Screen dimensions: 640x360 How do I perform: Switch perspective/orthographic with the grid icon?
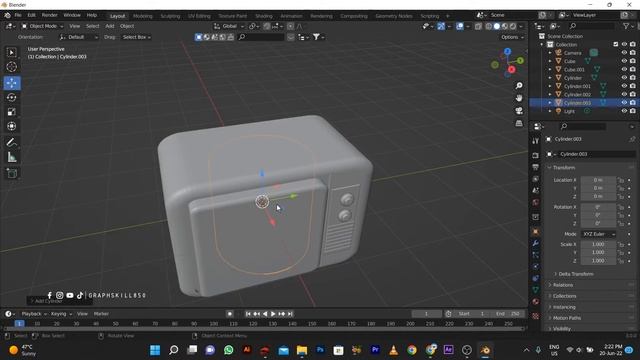(x=519, y=123)
